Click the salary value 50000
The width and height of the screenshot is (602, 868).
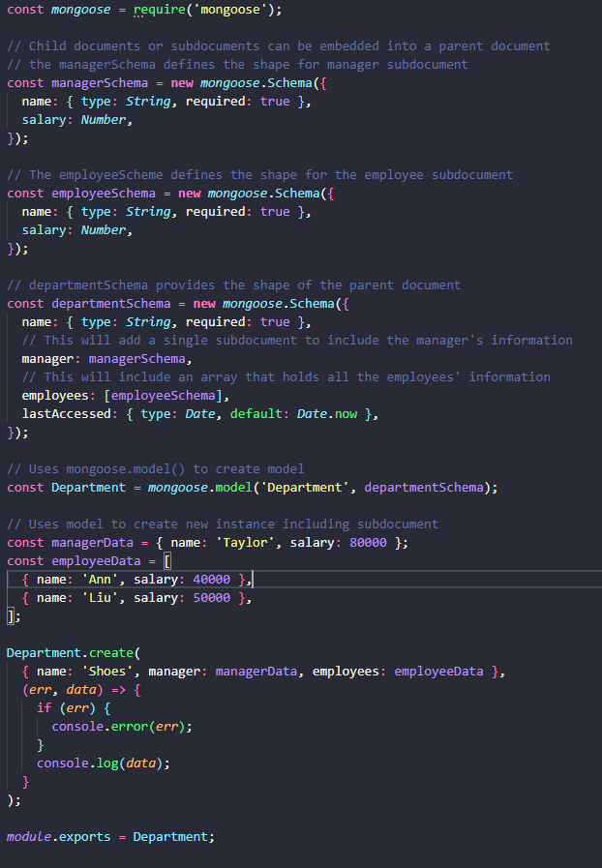pos(212,598)
